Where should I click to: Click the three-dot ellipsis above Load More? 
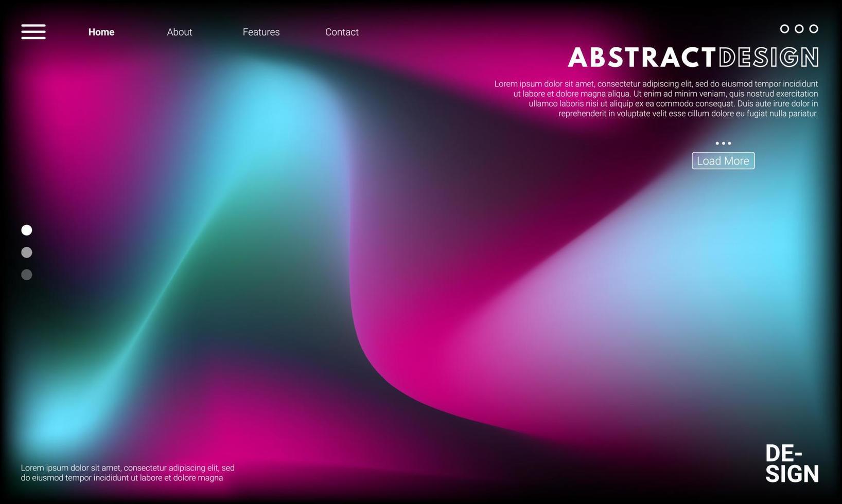coord(723,143)
